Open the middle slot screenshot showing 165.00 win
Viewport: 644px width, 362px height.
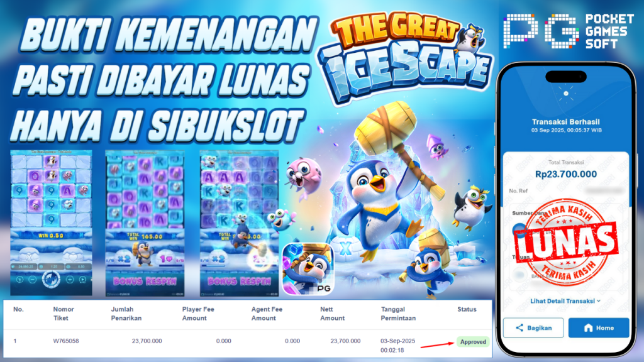(145, 223)
